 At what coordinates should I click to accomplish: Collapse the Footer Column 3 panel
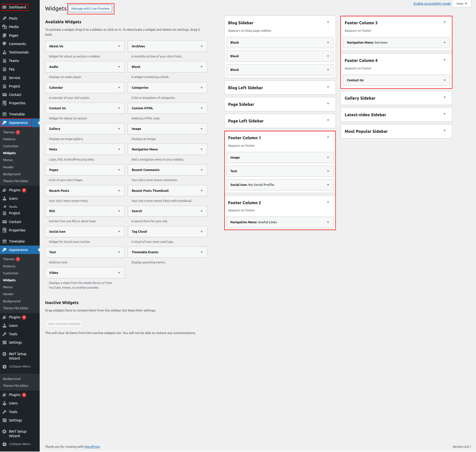point(444,22)
